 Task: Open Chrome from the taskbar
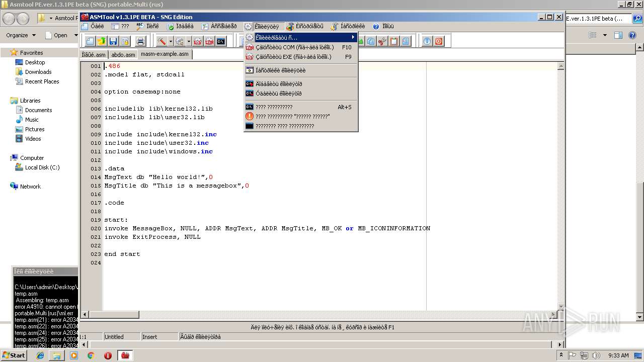point(91,355)
